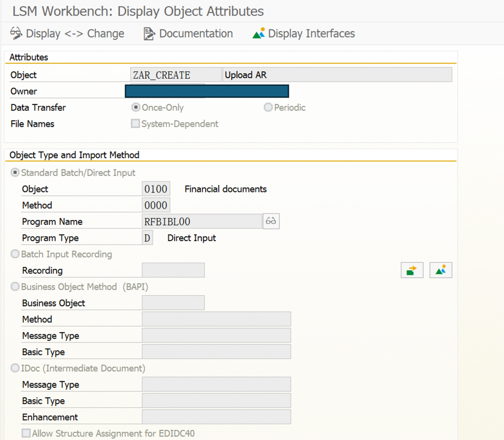Select the Periodic data transfer option
This screenshot has height=440, width=504.
tap(268, 107)
